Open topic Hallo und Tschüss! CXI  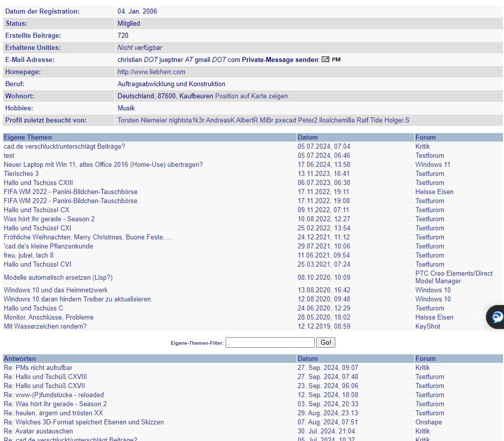pyautogui.click(x=37, y=228)
